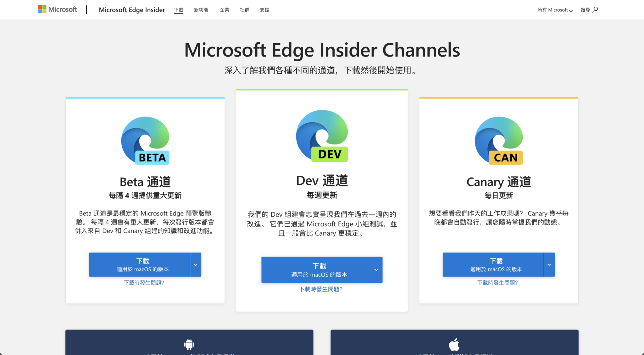
Task: Switch to the 新功能 menu item
Action: coord(201,10)
